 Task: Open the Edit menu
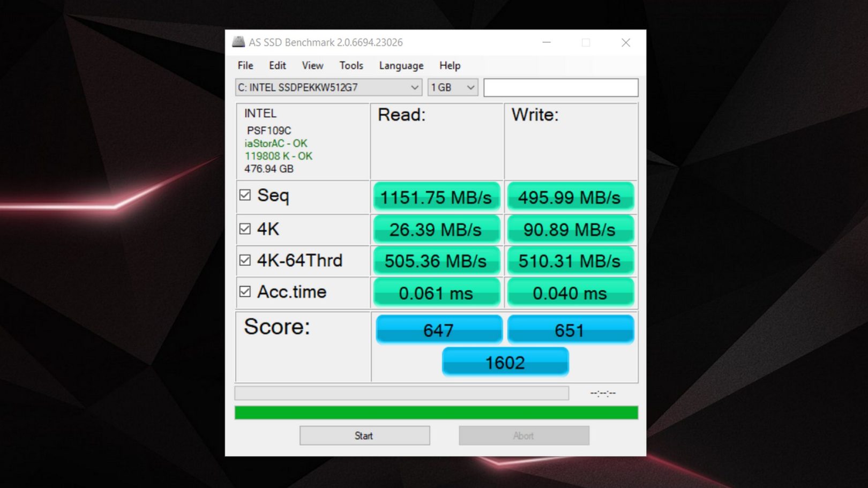(277, 65)
